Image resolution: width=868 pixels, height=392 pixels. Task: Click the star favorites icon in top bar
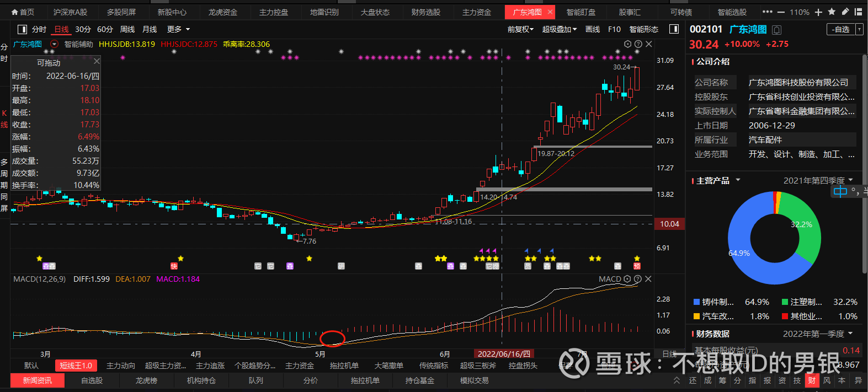coord(832,12)
